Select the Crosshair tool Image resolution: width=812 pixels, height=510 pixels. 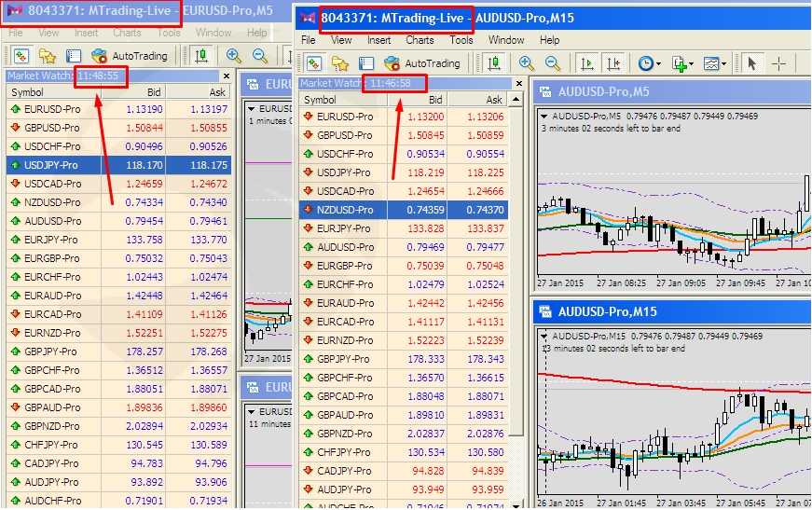778,63
